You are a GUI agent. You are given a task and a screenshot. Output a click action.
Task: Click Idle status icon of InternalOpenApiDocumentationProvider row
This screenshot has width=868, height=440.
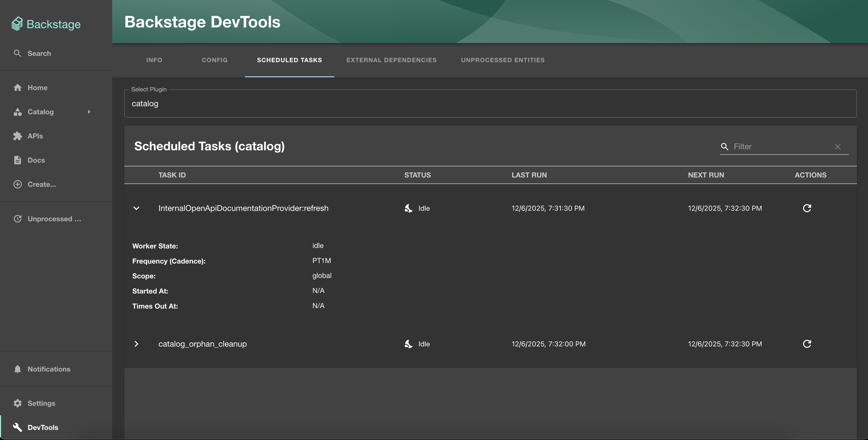(408, 208)
